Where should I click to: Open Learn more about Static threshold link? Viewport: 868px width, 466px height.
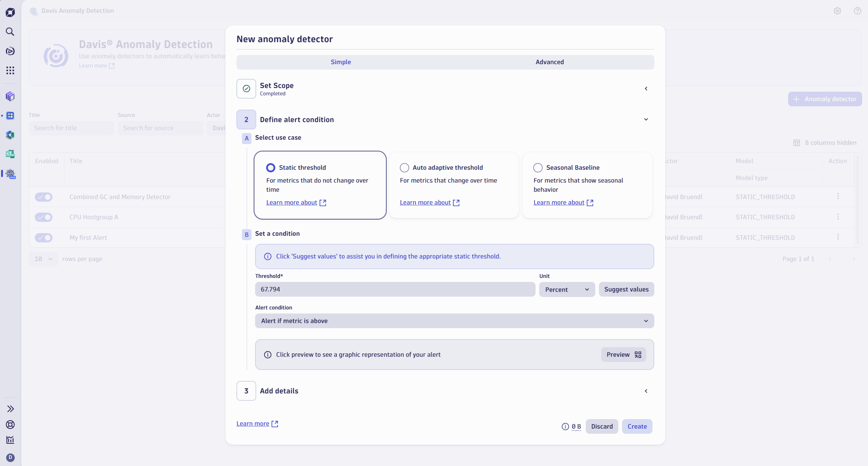tap(296, 203)
